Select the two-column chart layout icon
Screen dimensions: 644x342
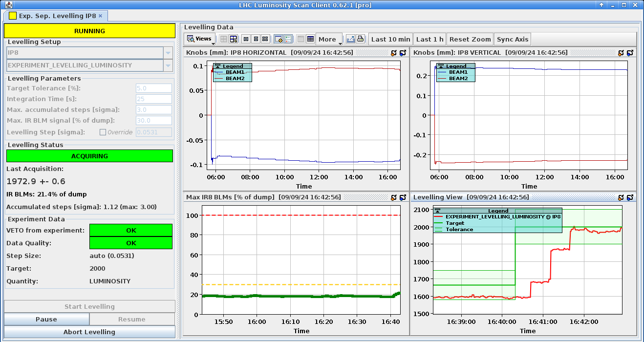pos(246,39)
